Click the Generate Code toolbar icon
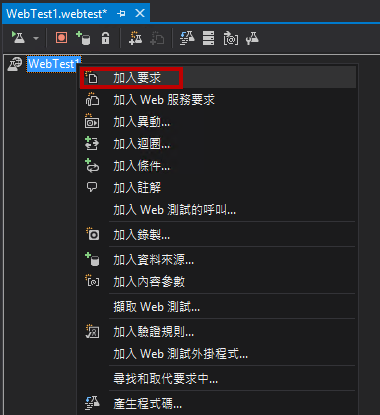380x415 pixels. (x=187, y=38)
